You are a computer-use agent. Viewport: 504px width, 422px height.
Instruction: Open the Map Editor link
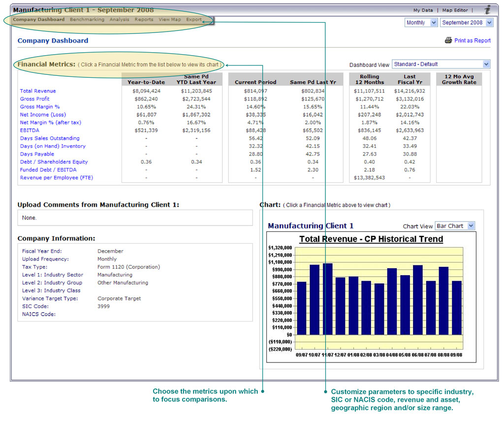(455, 10)
